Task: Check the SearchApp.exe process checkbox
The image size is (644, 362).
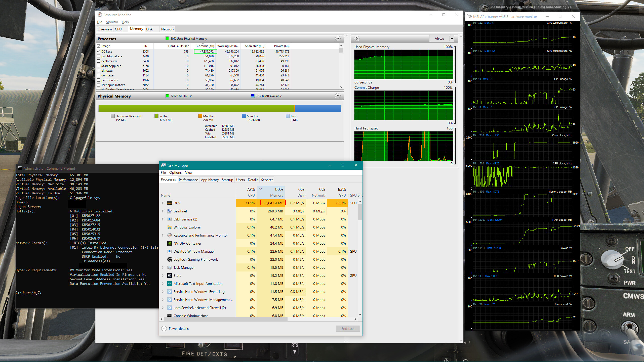Action: click(x=99, y=66)
